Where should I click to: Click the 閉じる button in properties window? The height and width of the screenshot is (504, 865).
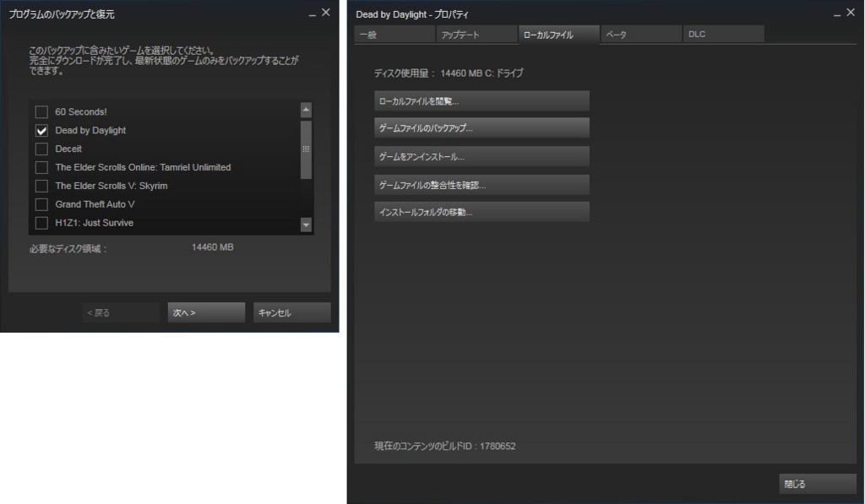pyautogui.click(x=818, y=484)
